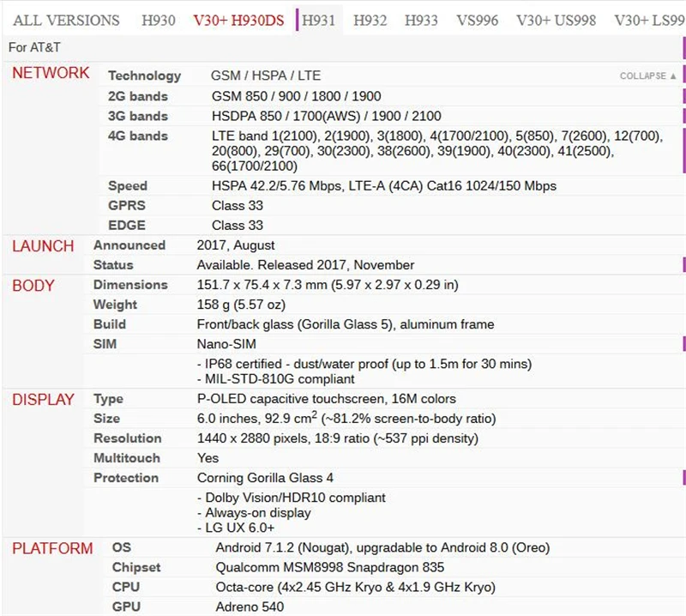Viewport: 686px width, 616px height.
Task: Click the Gorilla Glass 5 build value
Action: [x=346, y=324]
